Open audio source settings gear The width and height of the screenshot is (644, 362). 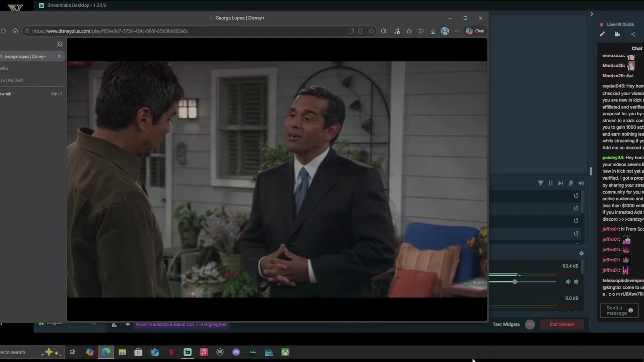pos(576,282)
